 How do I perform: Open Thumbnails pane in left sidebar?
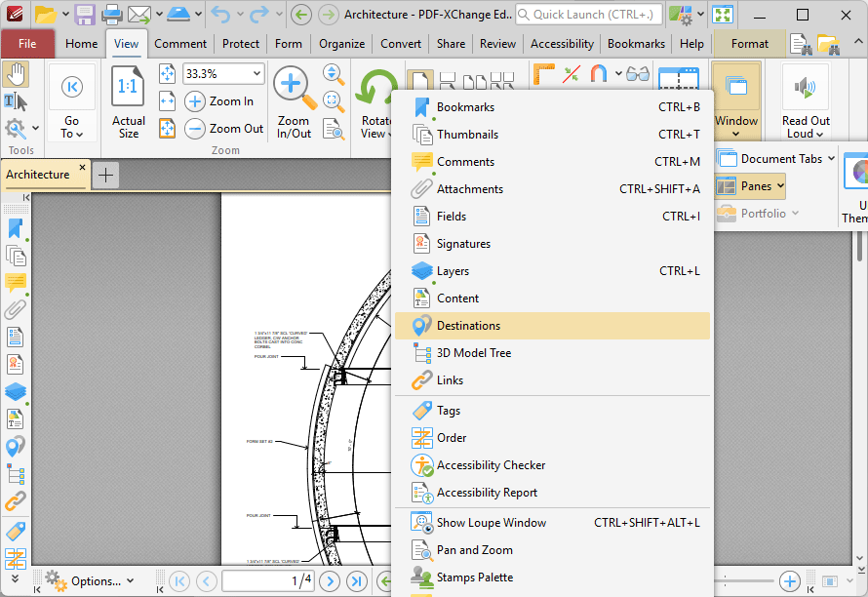pos(16,256)
